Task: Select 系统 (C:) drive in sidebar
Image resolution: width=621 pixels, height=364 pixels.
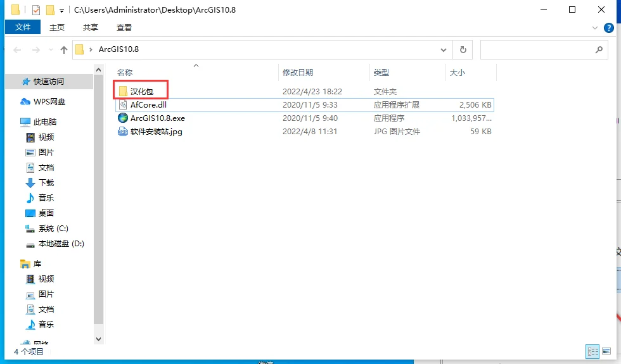Action: 53,229
